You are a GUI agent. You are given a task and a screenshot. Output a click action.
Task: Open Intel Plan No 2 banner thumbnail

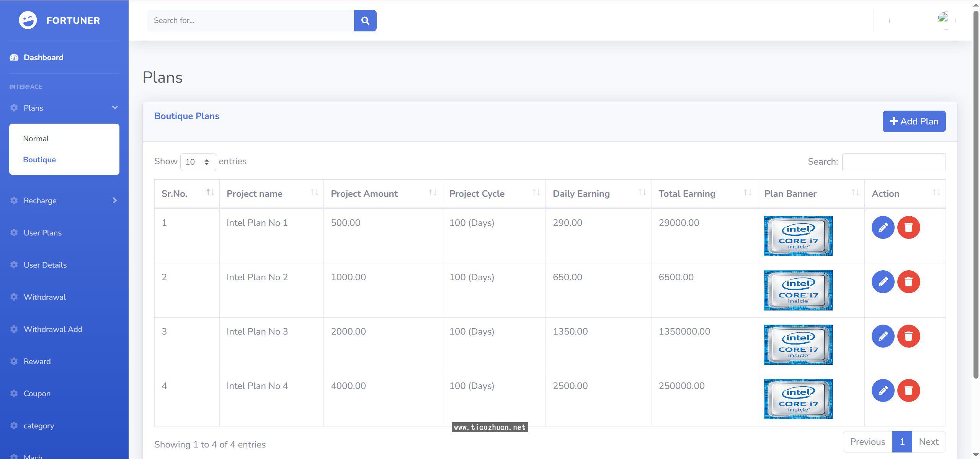point(799,290)
